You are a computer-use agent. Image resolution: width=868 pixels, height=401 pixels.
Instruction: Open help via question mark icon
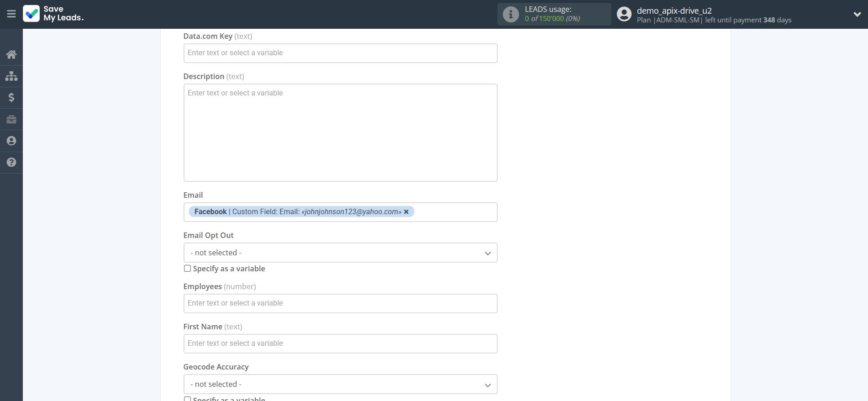click(x=11, y=162)
